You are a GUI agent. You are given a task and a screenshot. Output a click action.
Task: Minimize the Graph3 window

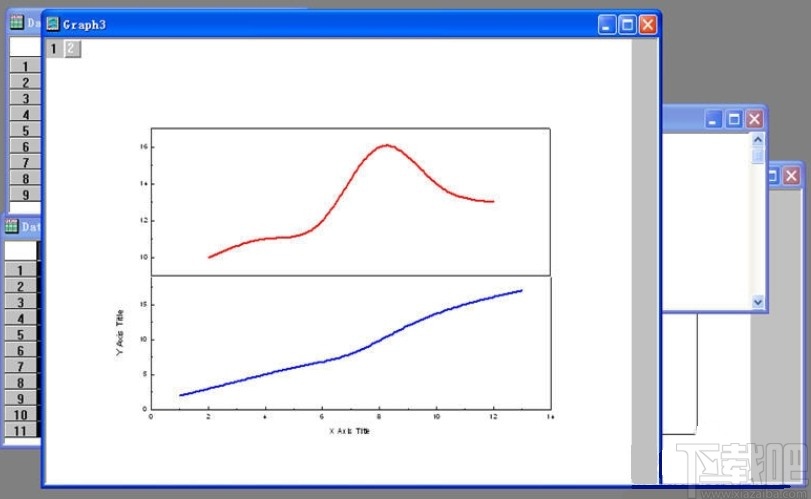pos(607,24)
